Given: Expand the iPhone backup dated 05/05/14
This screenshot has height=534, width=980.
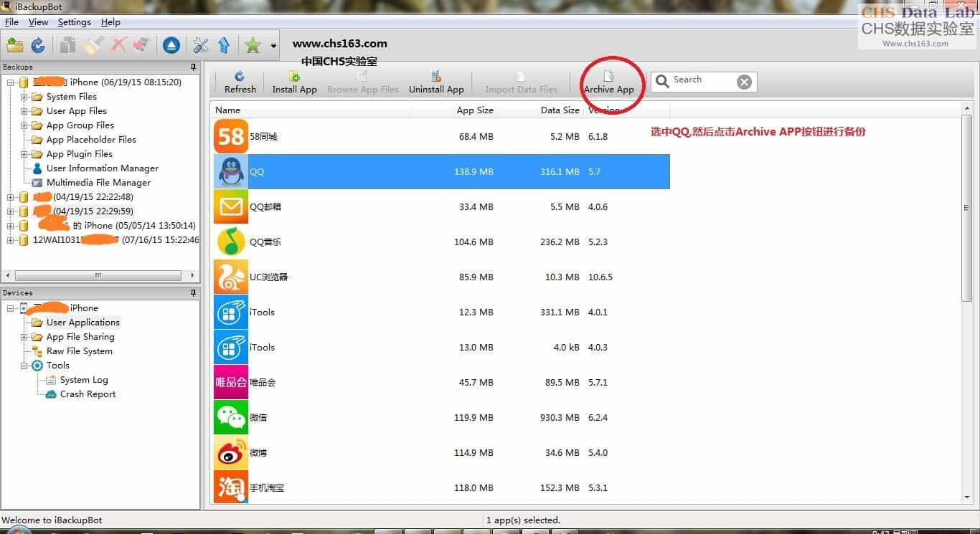Looking at the screenshot, I should [11, 226].
